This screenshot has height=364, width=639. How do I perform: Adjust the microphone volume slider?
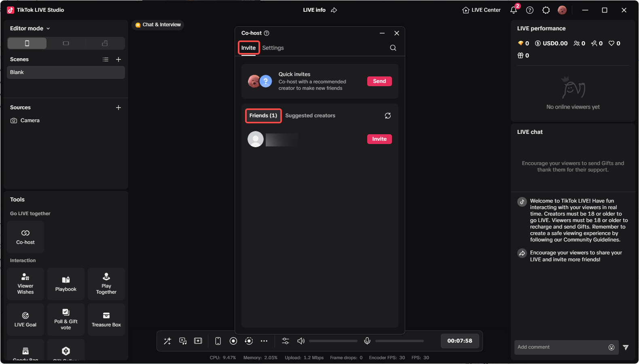(x=400, y=341)
